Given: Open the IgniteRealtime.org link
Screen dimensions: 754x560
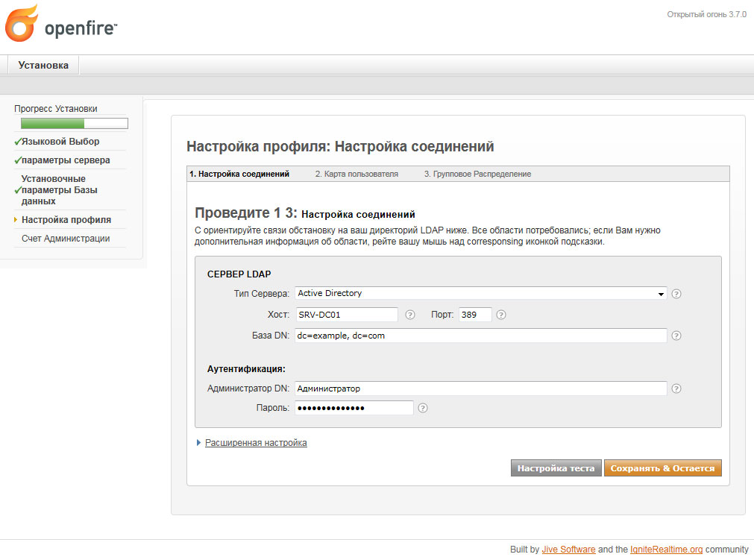Looking at the screenshot, I should coord(665,550).
